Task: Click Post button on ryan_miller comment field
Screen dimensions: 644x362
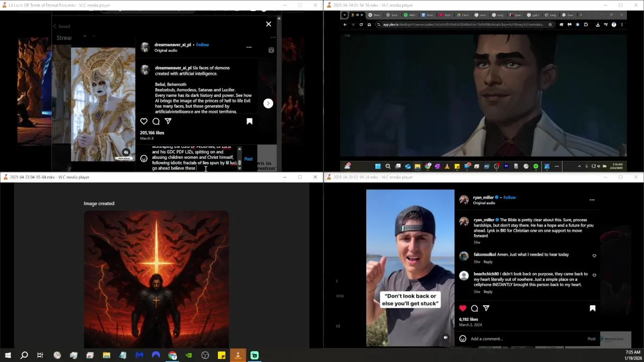Action: coord(592,339)
